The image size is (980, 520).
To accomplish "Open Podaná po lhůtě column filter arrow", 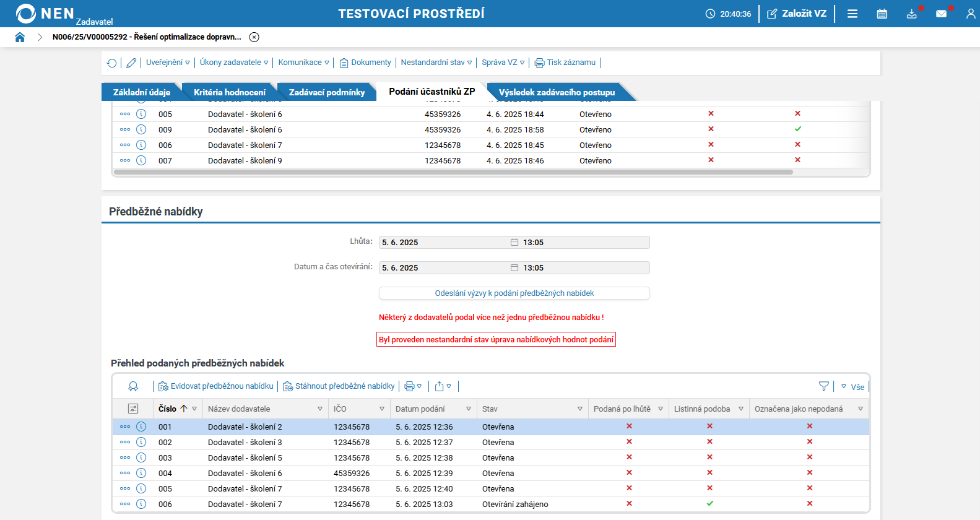I will tap(661, 409).
